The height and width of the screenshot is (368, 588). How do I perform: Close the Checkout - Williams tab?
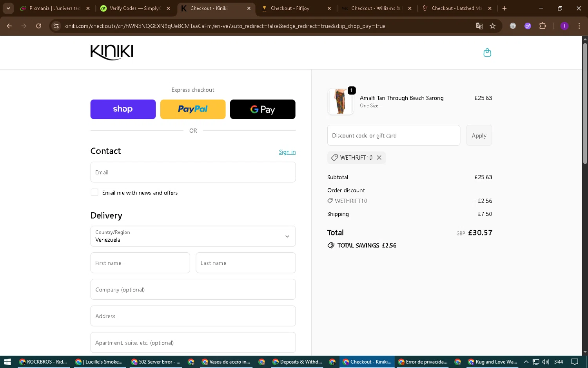410,8
